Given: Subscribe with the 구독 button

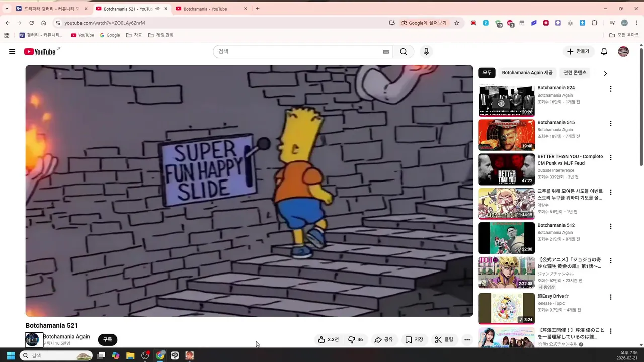Looking at the screenshot, I should coord(108,340).
